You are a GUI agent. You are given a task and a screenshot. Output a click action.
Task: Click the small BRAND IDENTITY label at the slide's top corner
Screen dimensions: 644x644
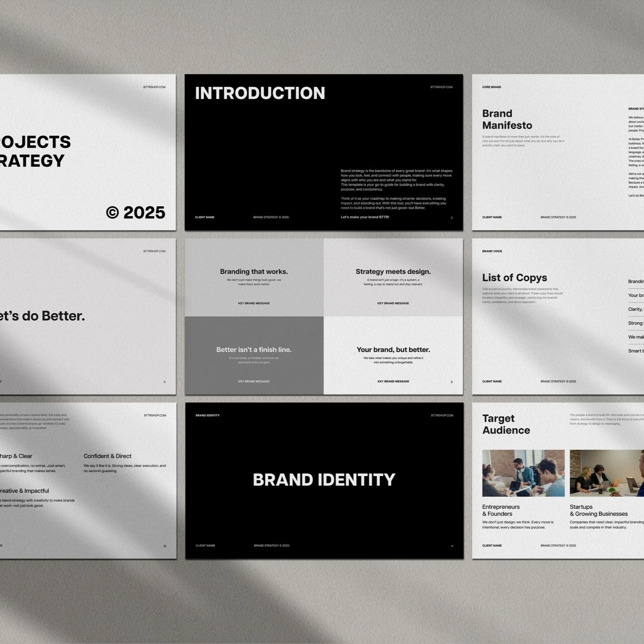[207, 415]
